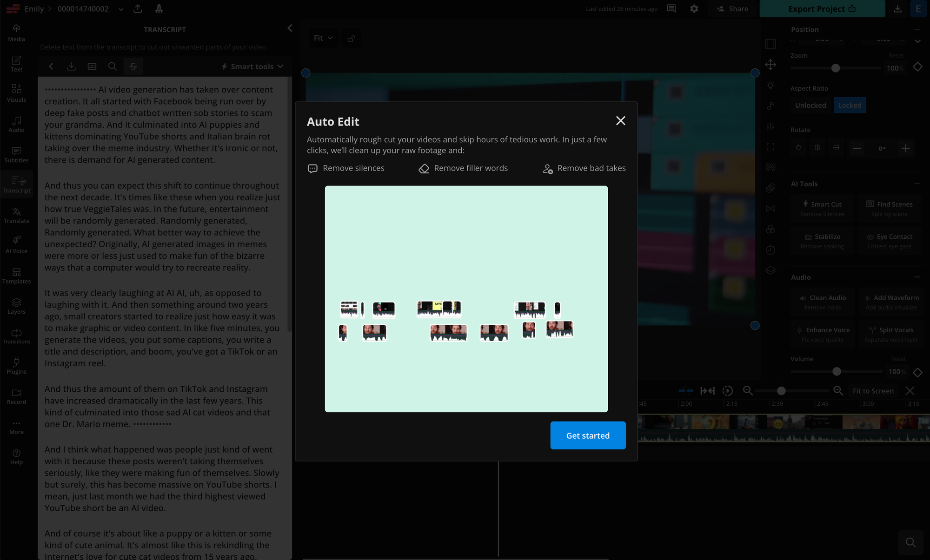The width and height of the screenshot is (930, 560).
Task: Use Clean Audio noise removal
Action: click(822, 302)
